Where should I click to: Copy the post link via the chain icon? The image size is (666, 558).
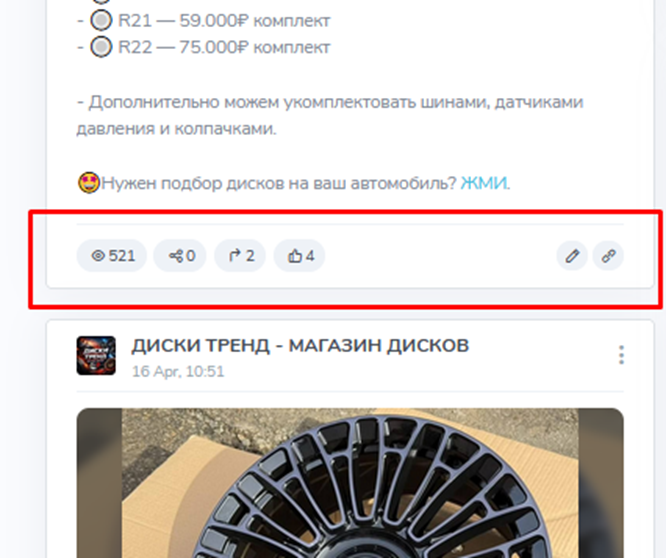click(x=608, y=256)
